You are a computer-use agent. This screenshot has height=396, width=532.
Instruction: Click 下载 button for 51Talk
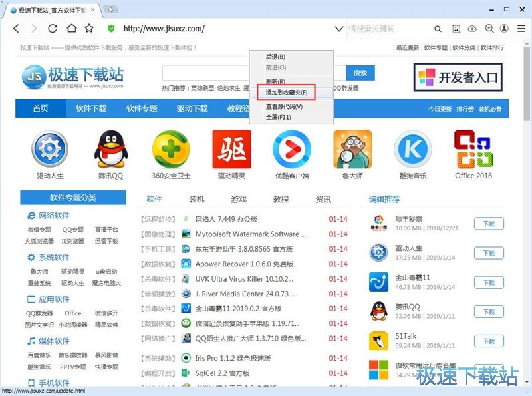click(489, 341)
